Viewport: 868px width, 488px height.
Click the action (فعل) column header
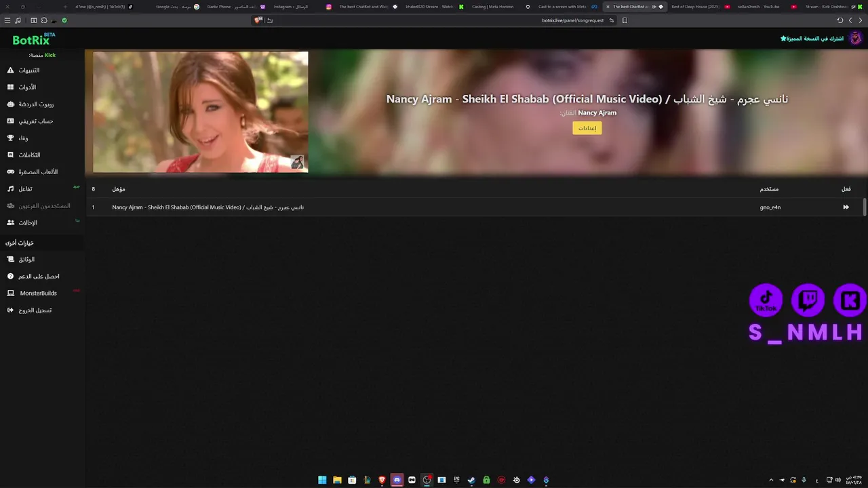(846, 189)
